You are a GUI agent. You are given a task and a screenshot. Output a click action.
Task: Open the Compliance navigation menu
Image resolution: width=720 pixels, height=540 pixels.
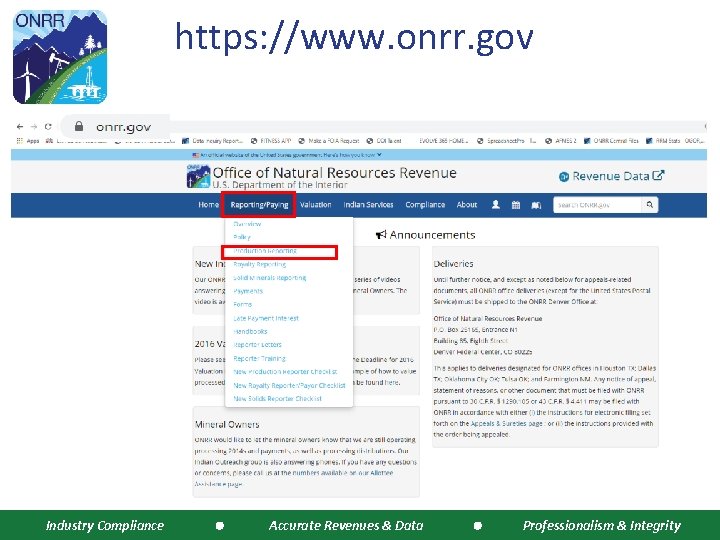425,205
